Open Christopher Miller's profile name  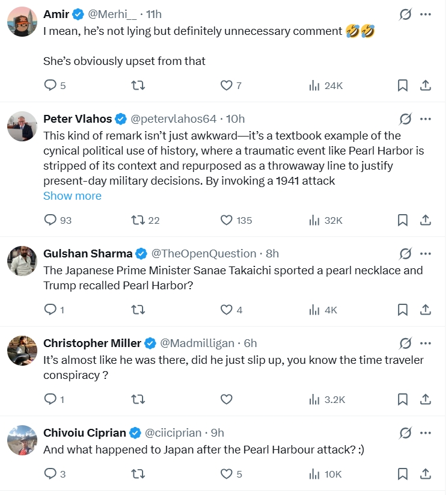(92, 343)
